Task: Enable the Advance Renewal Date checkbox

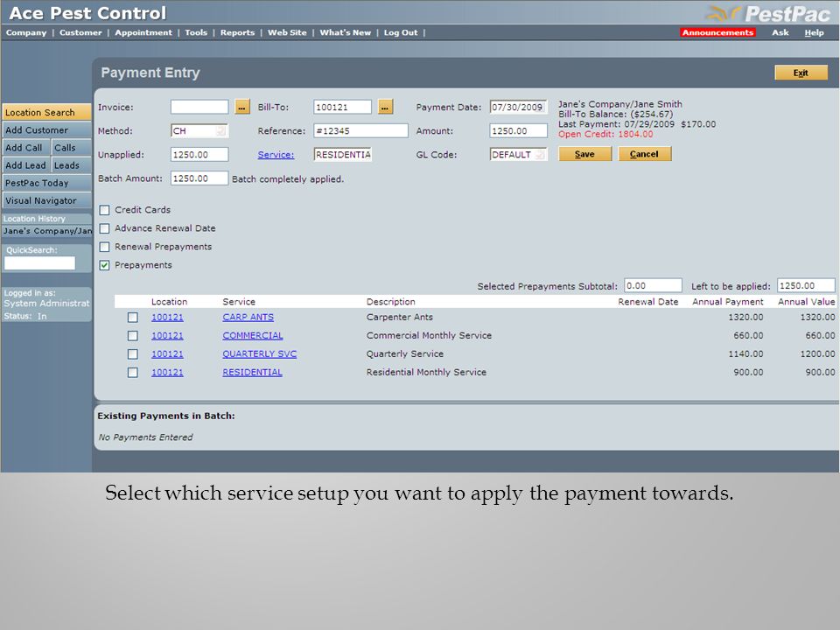Action: [x=104, y=228]
